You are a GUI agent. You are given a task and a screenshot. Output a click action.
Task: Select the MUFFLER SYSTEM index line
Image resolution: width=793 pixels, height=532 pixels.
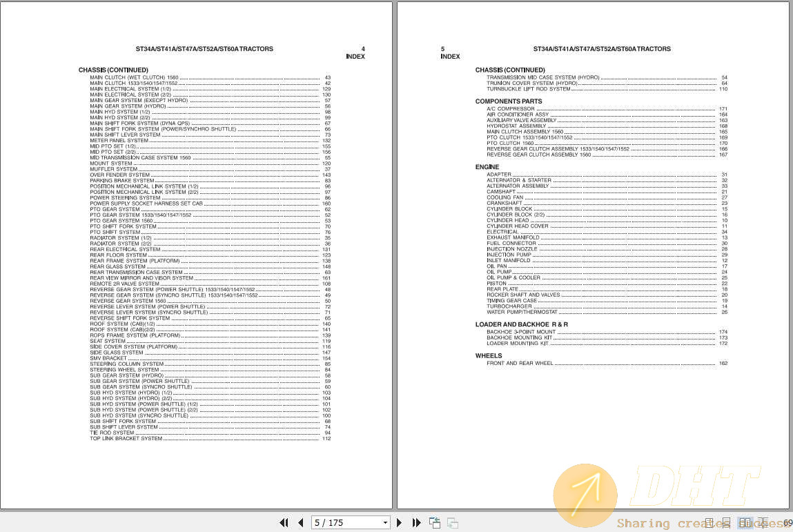[114, 169]
